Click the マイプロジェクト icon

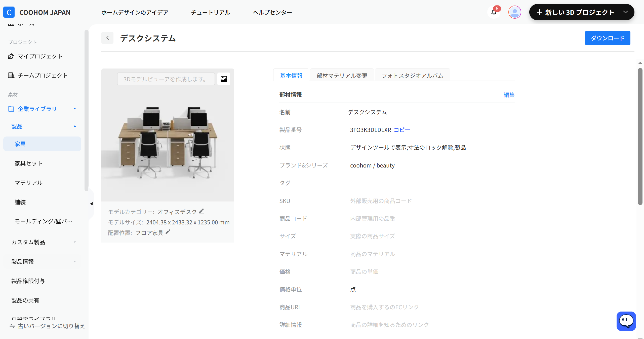click(11, 56)
